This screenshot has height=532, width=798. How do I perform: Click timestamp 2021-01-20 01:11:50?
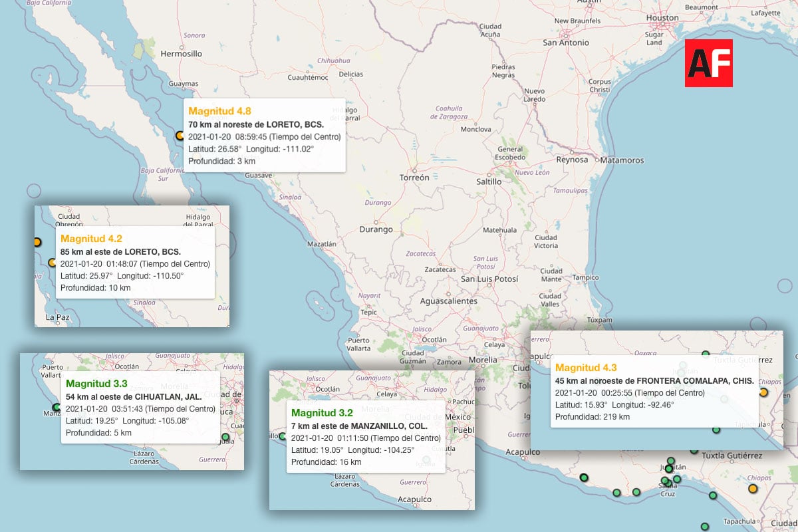coord(366,438)
